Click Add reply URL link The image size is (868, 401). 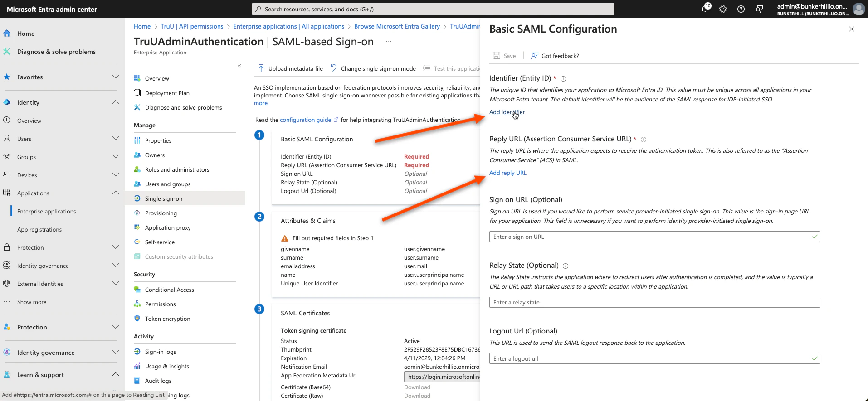507,173
